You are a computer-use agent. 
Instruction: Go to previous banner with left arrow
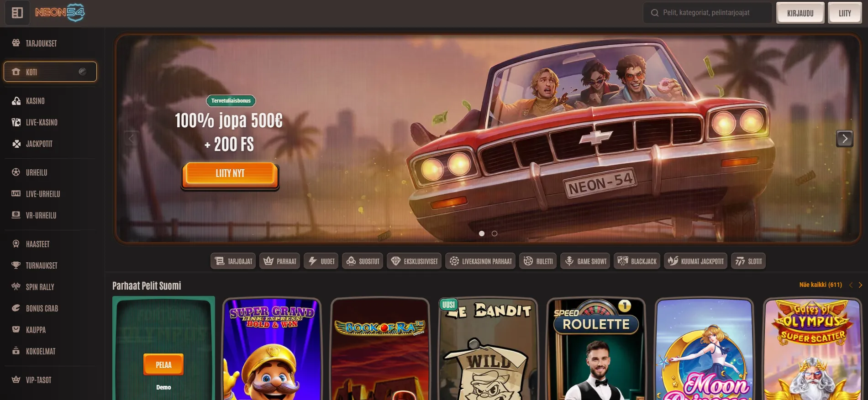(x=132, y=138)
